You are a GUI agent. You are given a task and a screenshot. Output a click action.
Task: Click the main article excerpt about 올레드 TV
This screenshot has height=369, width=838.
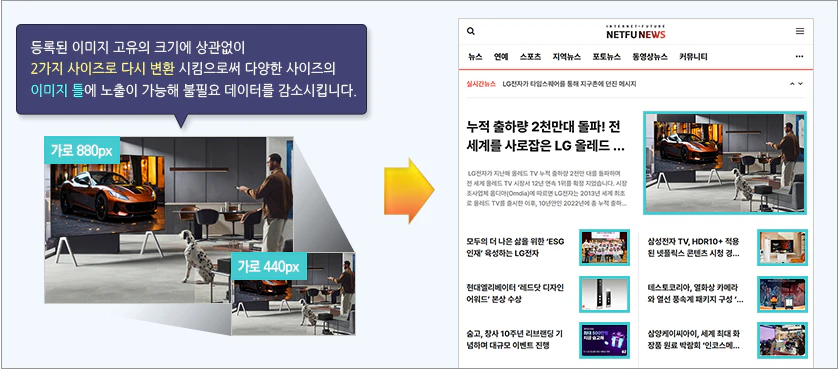(x=547, y=188)
